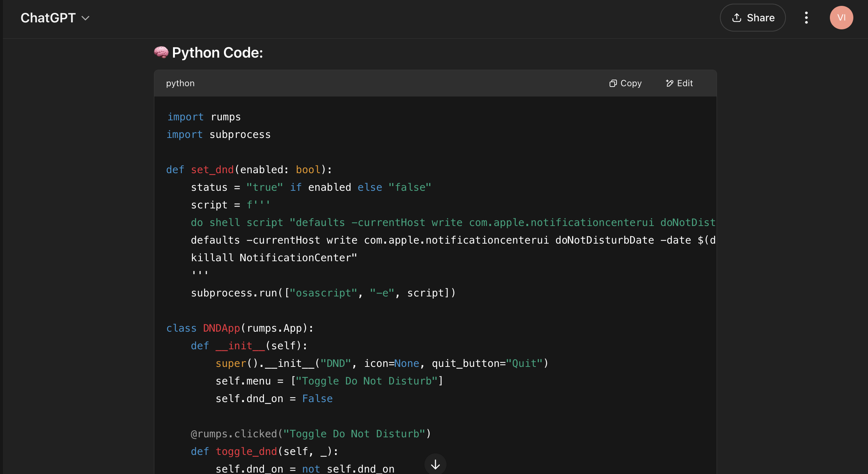Click the copy icon in code block header

click(613, 84)
